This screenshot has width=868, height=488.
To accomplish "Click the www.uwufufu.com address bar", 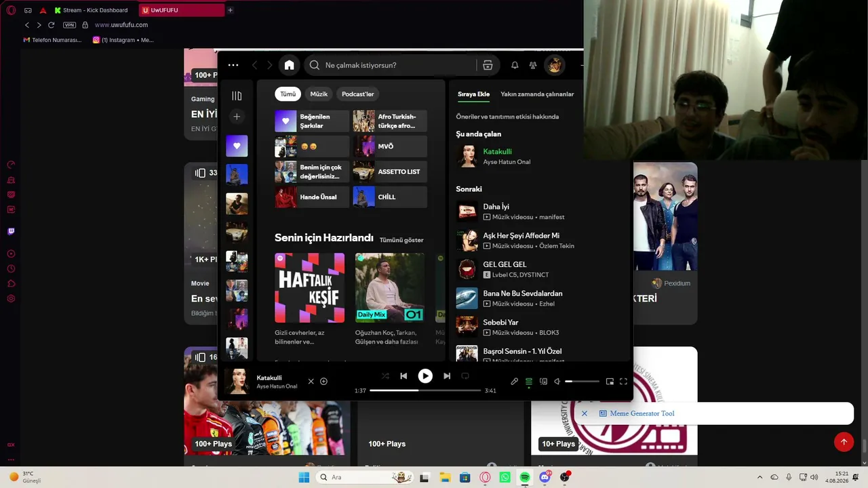I will pyautogui.click(x=121, y=25).
